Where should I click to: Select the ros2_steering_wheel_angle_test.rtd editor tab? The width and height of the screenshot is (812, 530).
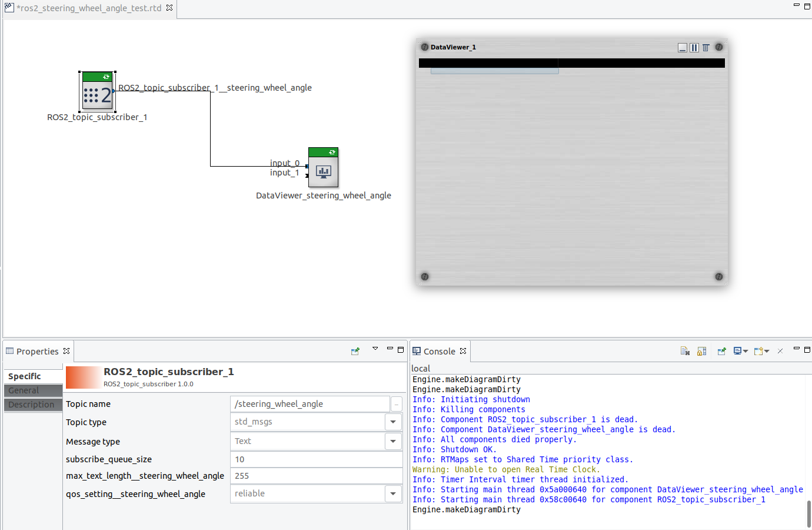point(88,8)
